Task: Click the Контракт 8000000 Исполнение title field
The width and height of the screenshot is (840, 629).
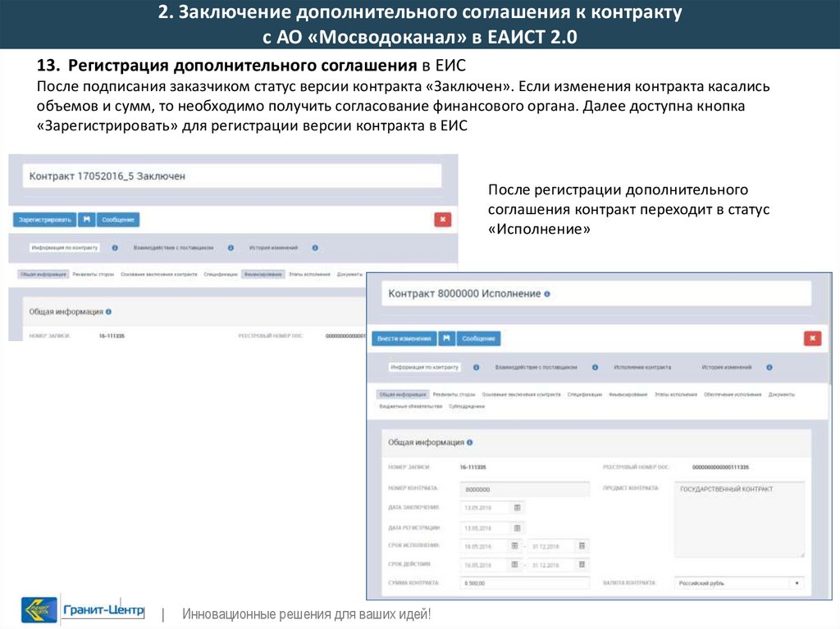Action: point(596,294)
